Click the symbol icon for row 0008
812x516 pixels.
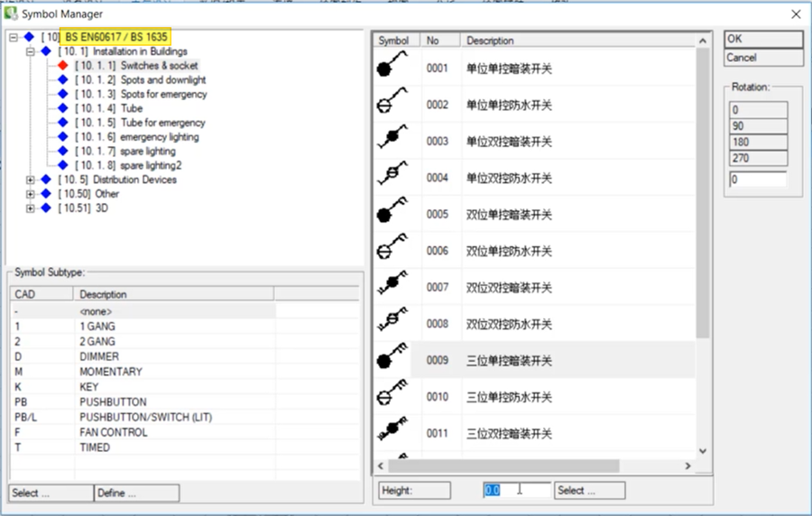[x=392, y=320]
